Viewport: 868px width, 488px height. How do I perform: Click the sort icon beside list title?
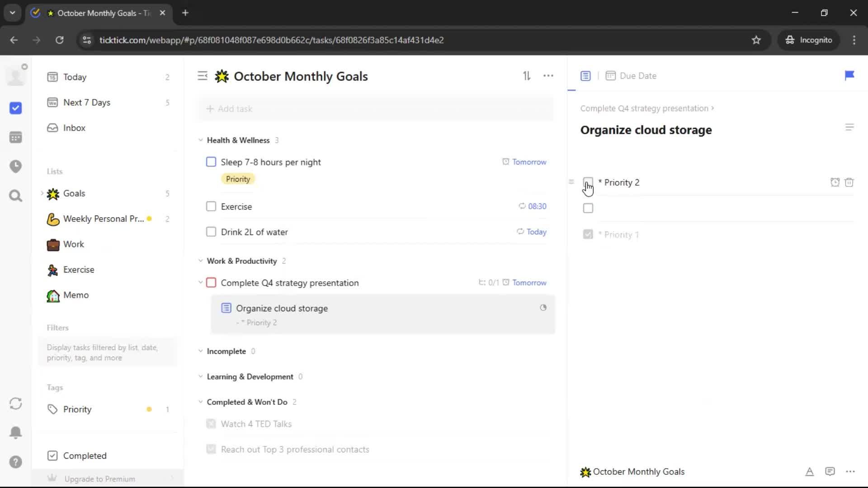(x=527, y=76)
